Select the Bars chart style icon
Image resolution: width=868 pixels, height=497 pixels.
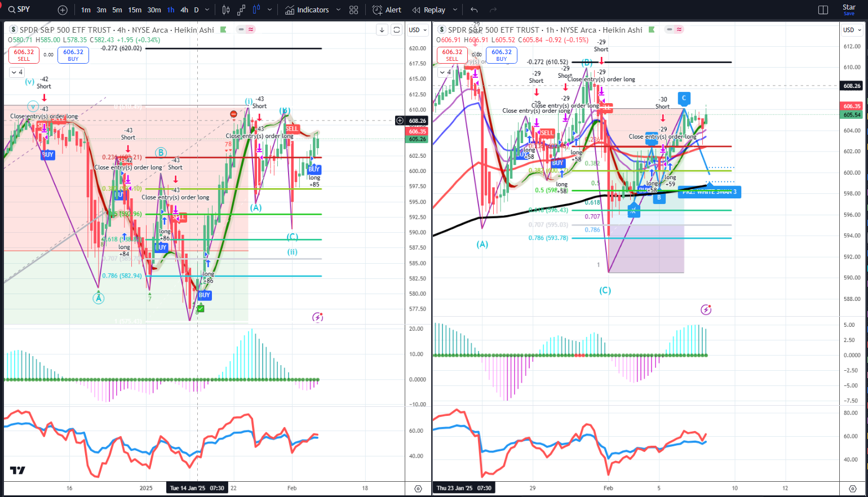point(226,10)
